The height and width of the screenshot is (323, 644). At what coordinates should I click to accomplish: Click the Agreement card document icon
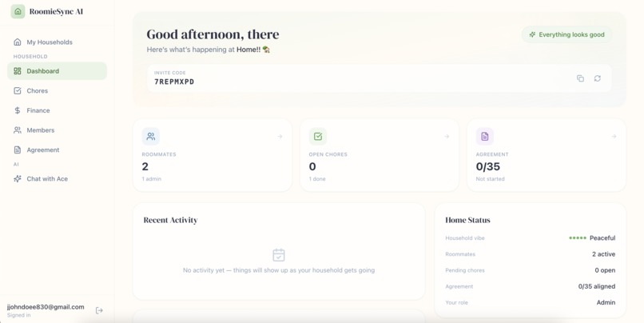(x=485, y=137)
